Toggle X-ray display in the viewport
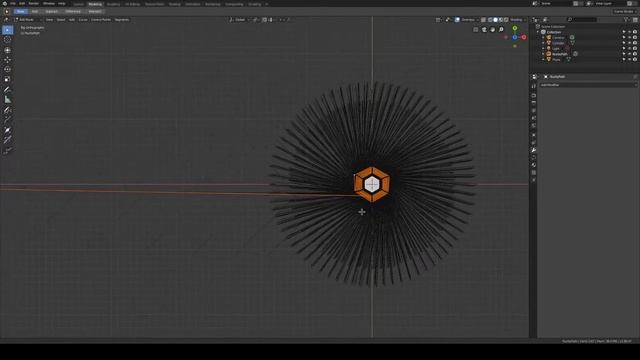This screenshot has width=640, height=360. 483,20
